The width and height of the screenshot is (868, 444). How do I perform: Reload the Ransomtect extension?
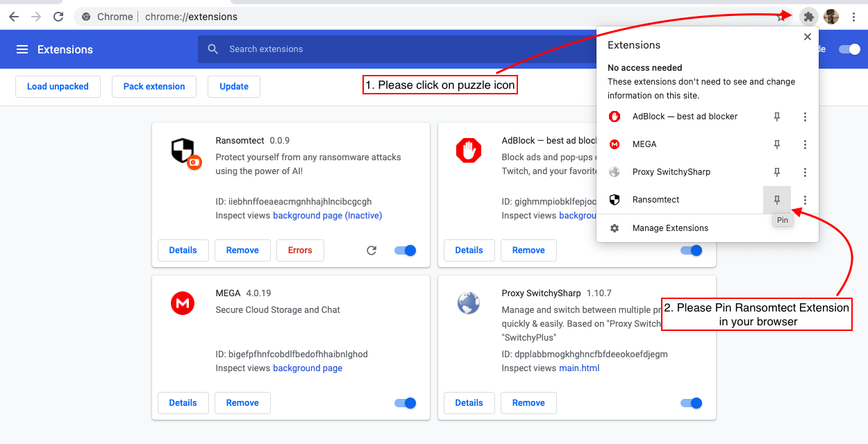coord(372,250)
